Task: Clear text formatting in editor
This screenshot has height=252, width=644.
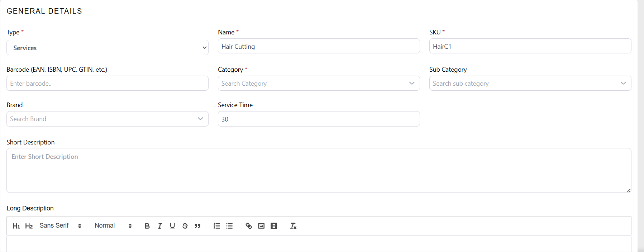Action: point(293,226)
